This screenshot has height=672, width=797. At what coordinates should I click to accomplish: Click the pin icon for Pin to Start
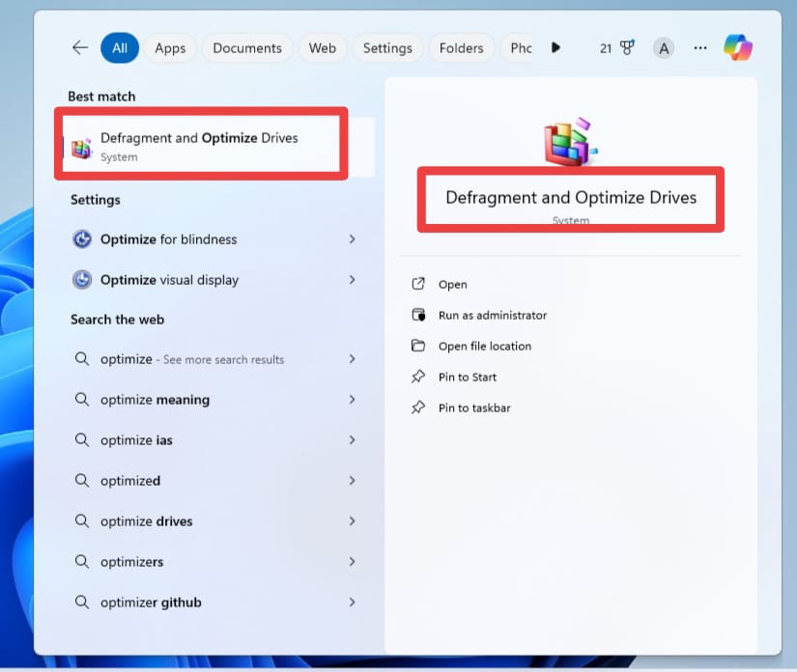[x=417, y=377]
